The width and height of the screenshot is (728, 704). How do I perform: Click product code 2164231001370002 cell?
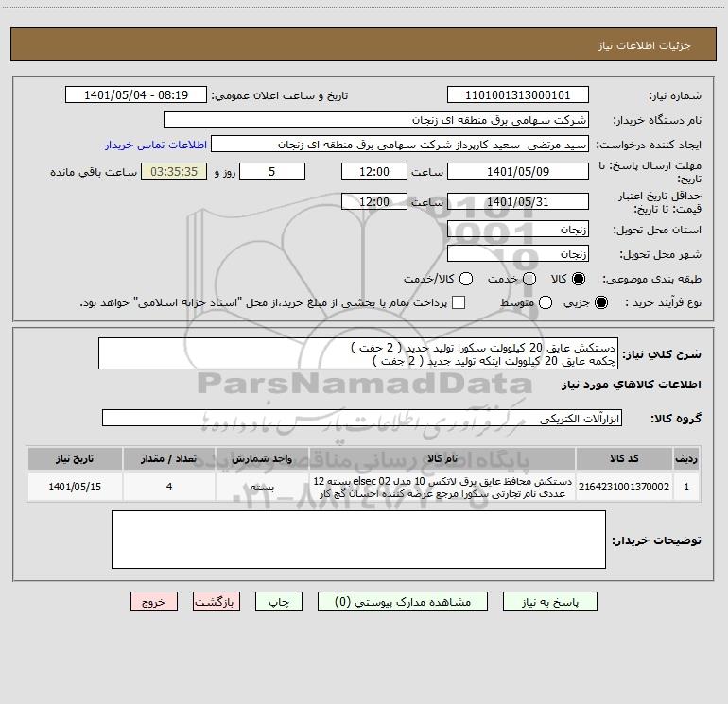[x=624, y=487]
